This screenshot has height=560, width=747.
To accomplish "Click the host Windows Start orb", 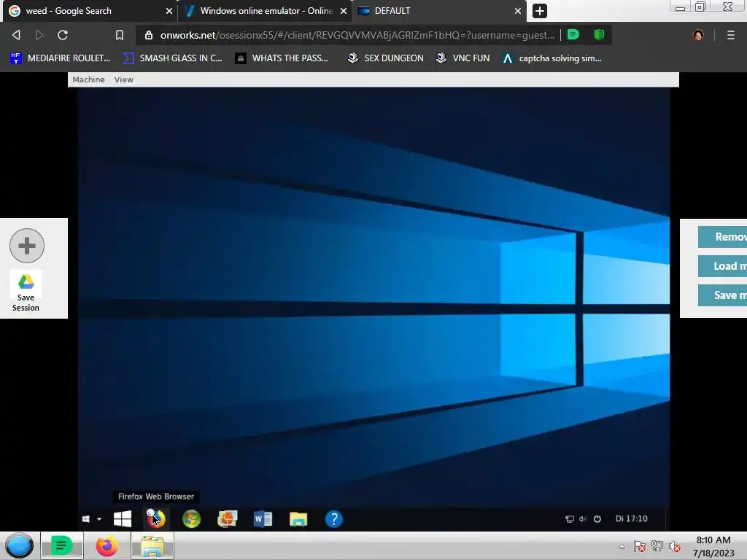I will (19, 545).
